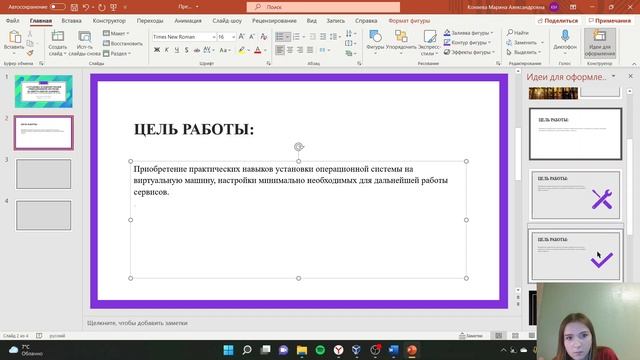Viewport: 640px width, 360px height.
Task: Open the Shapes (Фигуры) gallery icon
Action: 375,37
